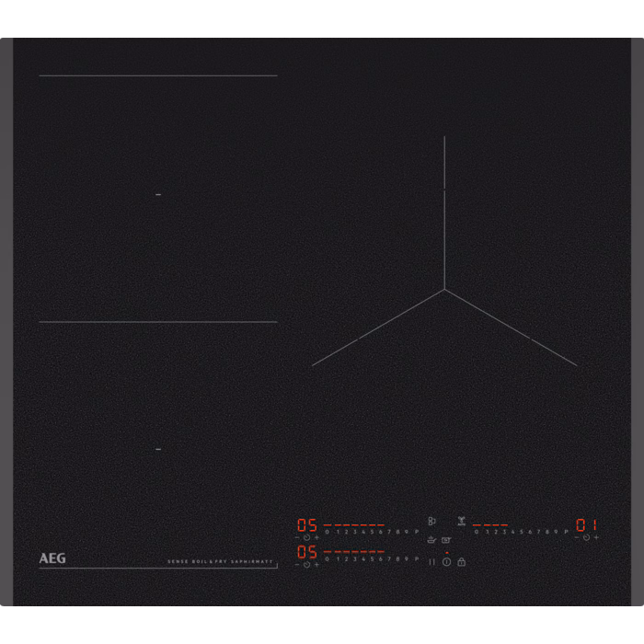Image resolution: width=644 pixels, height=644 pixels.
Task: Tap the child lock padlock key
Action: 461,562
